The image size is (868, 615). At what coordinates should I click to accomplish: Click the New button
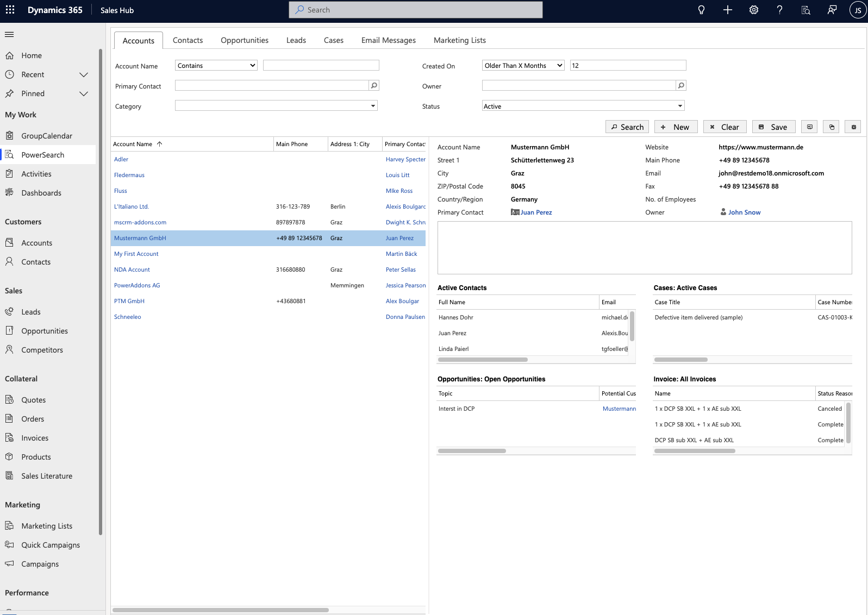pos(676,127)
